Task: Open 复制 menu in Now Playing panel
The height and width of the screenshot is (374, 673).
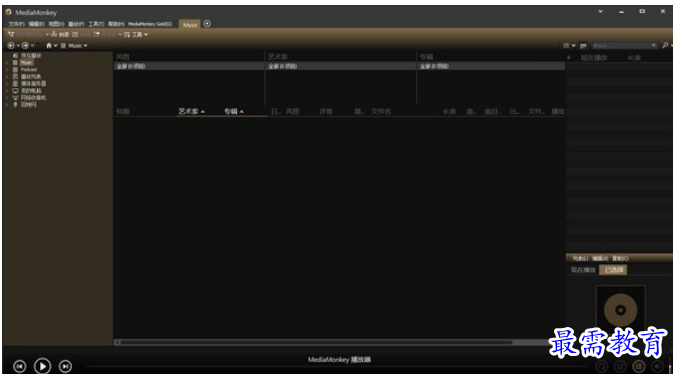Action: click(620, 258)
